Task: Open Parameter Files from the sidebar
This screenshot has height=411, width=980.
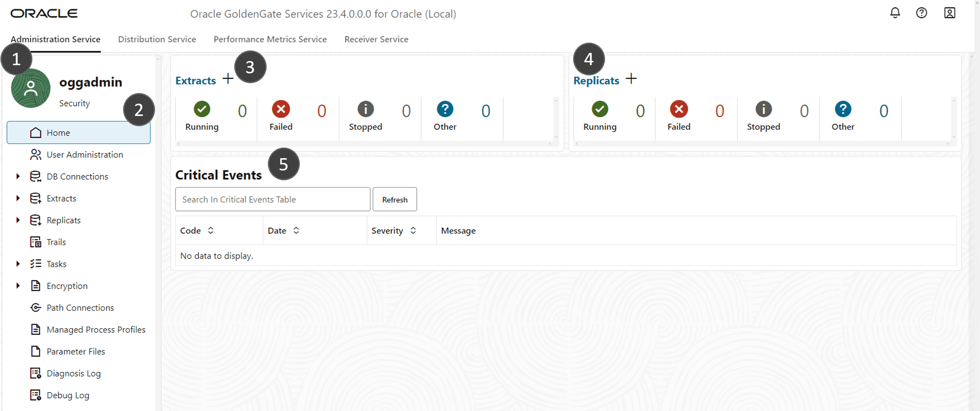Action: 75,351
